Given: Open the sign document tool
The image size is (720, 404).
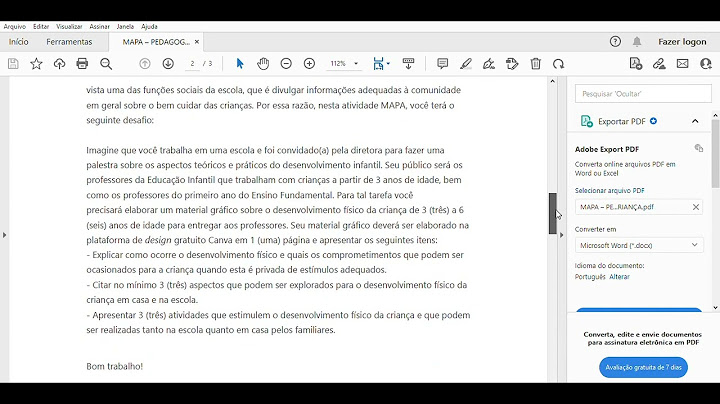Looking at the screenshot, I should [x=489, y=64].
